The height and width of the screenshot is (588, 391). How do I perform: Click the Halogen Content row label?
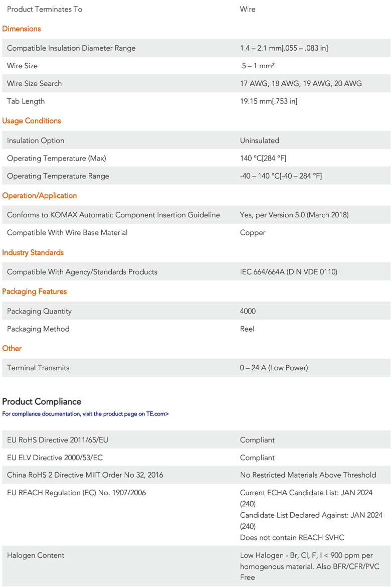(x=36, y=555)
